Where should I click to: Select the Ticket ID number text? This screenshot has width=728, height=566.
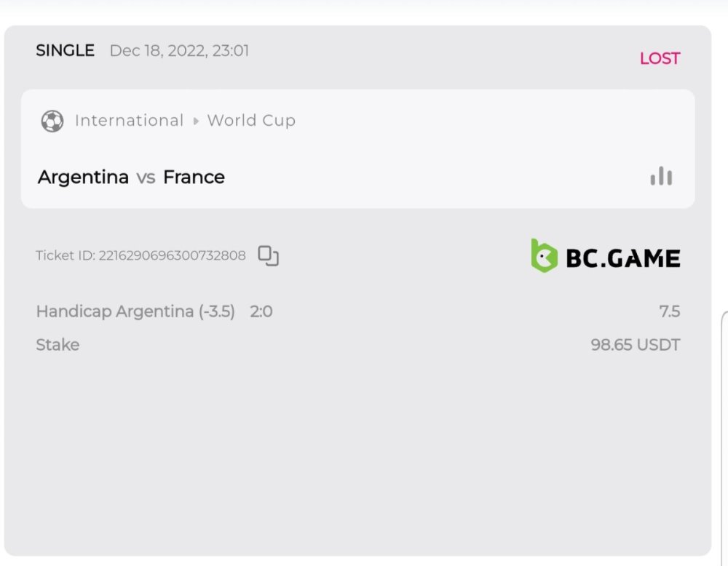click(x=172, y=255)
